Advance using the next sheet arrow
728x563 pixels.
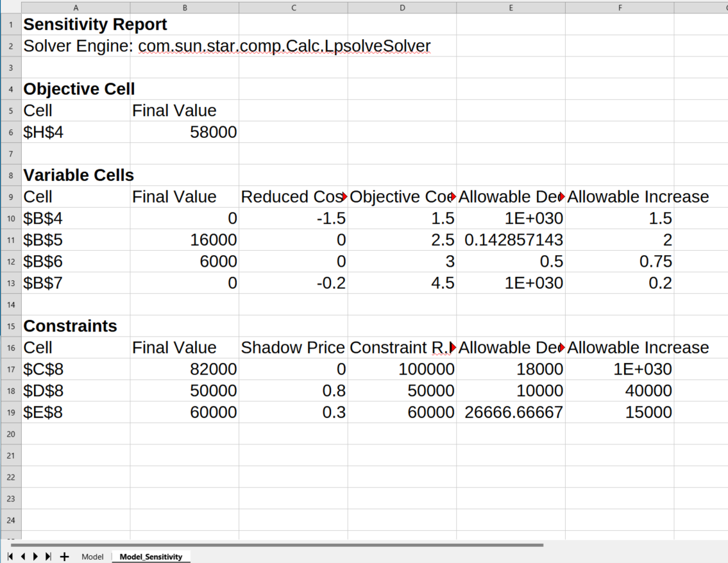35,557
